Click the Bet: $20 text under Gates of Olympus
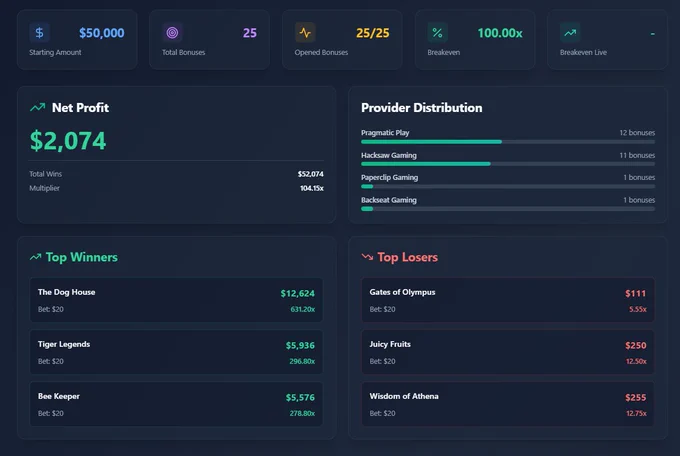This screenshot has height=456, width=680. coord(382,309)
